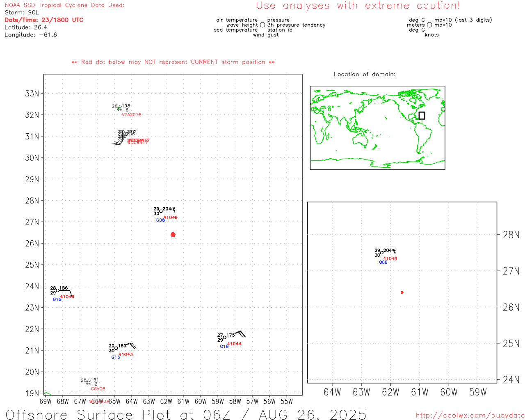Viewport: 525px width, 420px height.
Task: Select the station circle of buoy 41044
Action: (225, 338)
